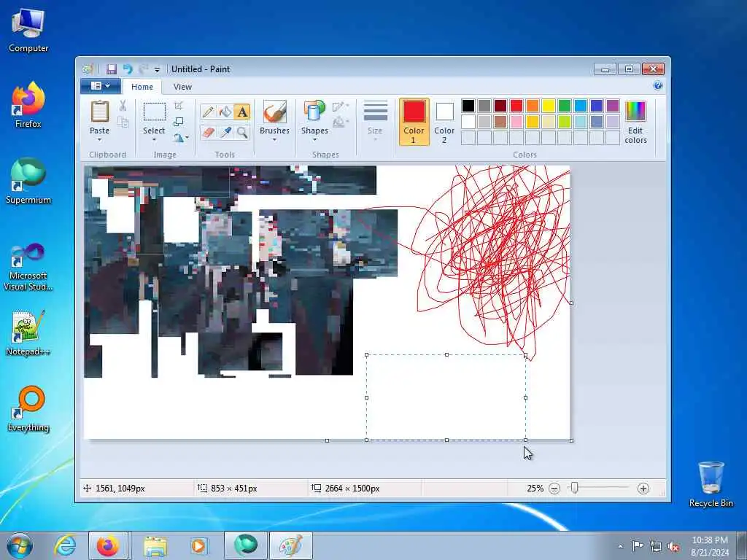Select the Computer desktop icon
The width and height of the screenshot is (747, 560).
pos(28,29)
